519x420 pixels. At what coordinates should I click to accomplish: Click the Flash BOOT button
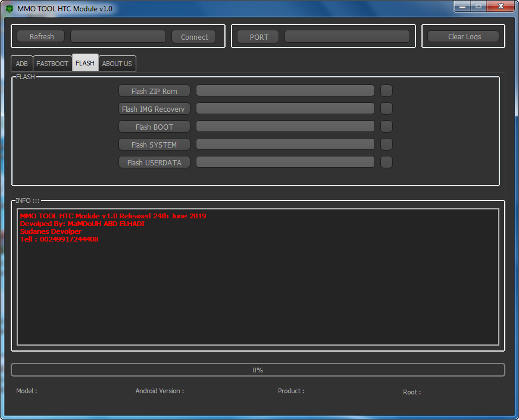coord(154,127)
